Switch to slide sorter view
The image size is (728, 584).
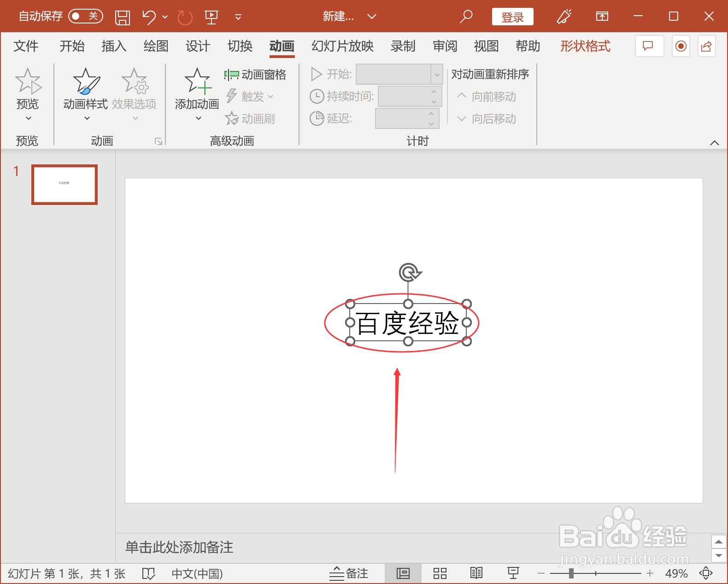[x=440, y=574]
